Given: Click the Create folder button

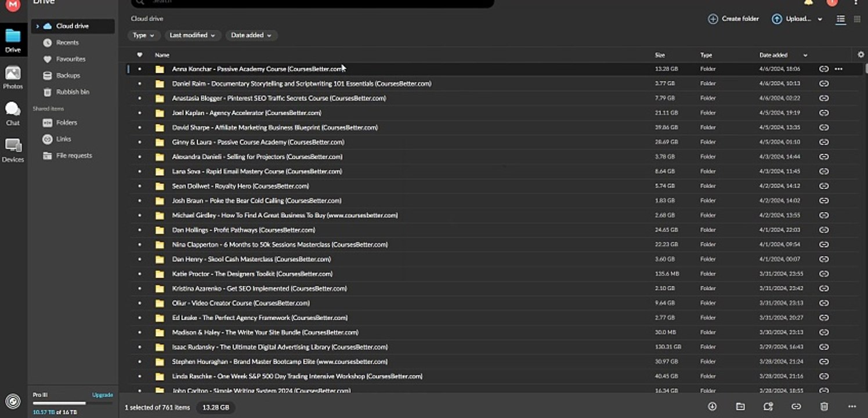Looking at the screenshot, I should (733, 19).
